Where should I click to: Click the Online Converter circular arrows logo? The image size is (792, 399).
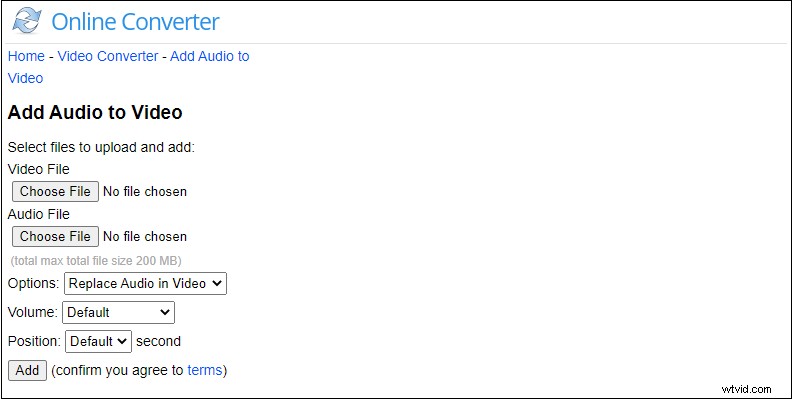[x=27, y=21]
